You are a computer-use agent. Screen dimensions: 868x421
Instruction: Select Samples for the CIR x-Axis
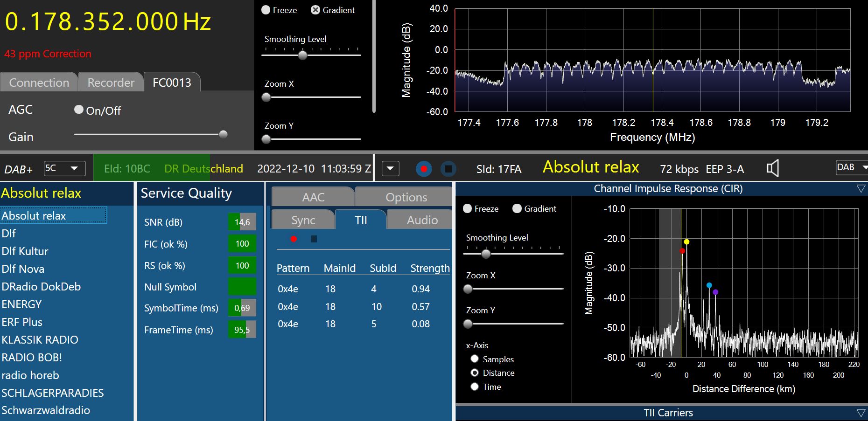pos(475,359)
